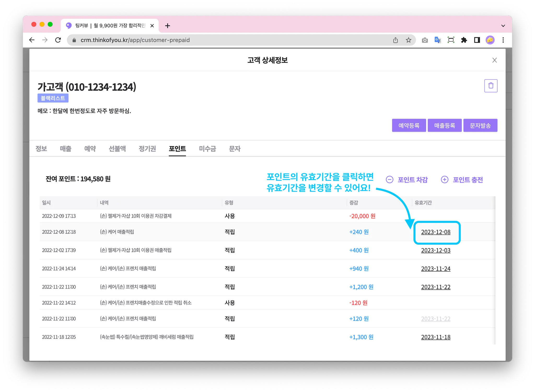Click the share page icon in address bar
Viewport: 535px width, 392px height.
(x=396, y=40)
